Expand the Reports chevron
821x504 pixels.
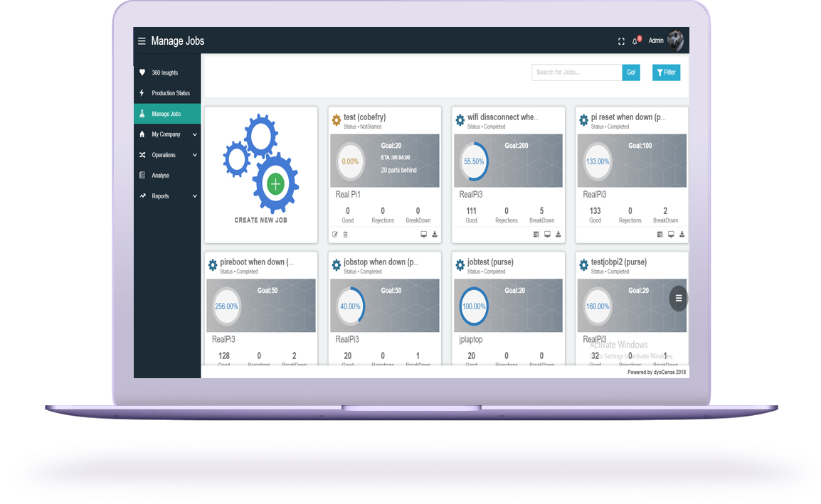click(195, 196)
